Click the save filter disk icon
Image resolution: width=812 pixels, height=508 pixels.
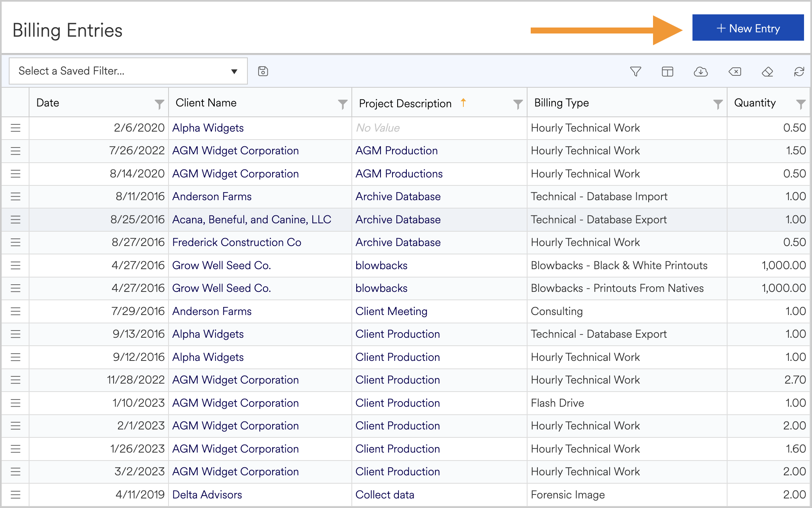click(x=263, y=71)
